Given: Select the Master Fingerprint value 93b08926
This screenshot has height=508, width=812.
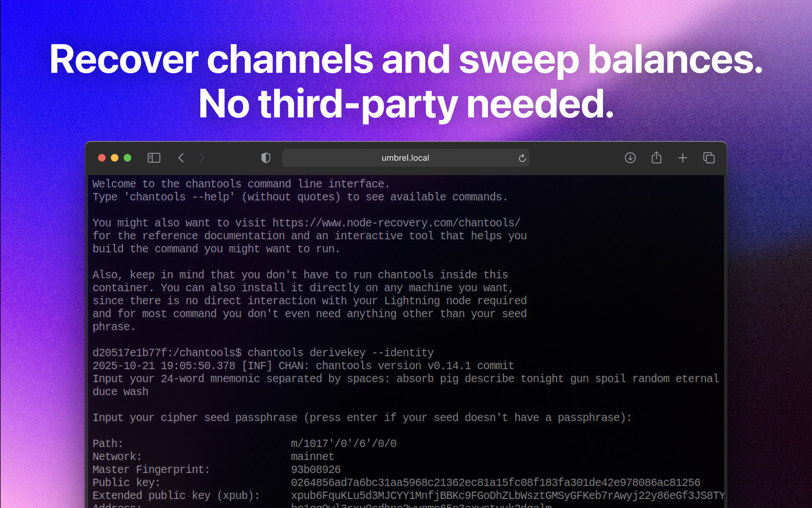Looking at the screenshot, I should 316,469.
